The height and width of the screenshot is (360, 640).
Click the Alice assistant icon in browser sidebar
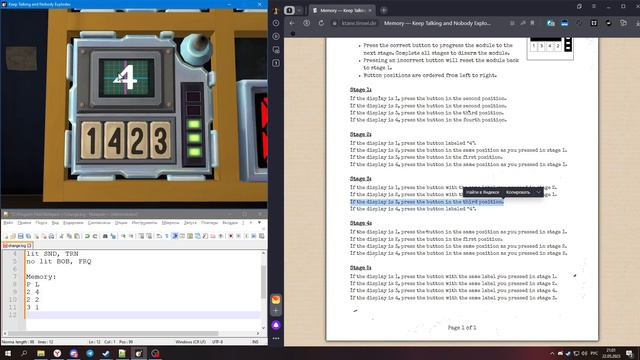tap(276, 325)
